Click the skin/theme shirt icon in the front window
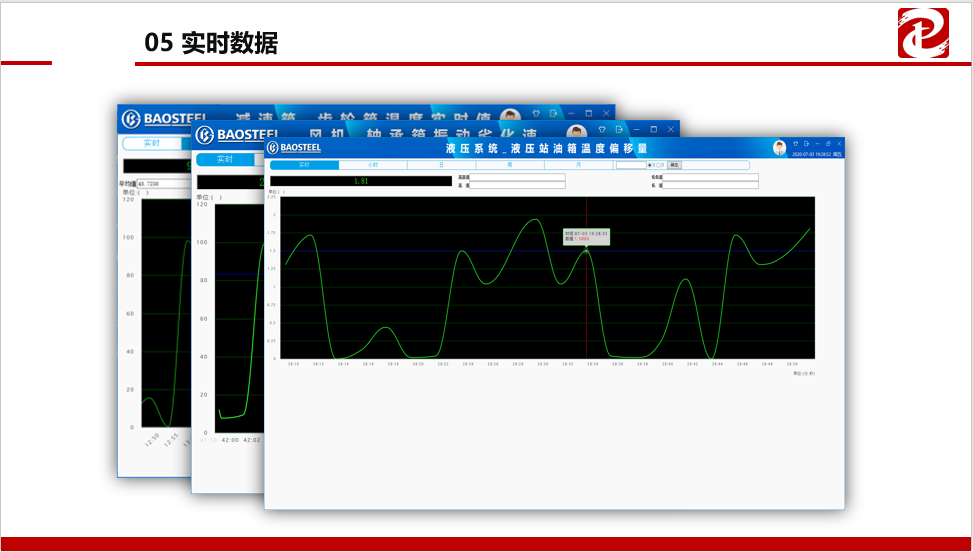 [795, 144]
